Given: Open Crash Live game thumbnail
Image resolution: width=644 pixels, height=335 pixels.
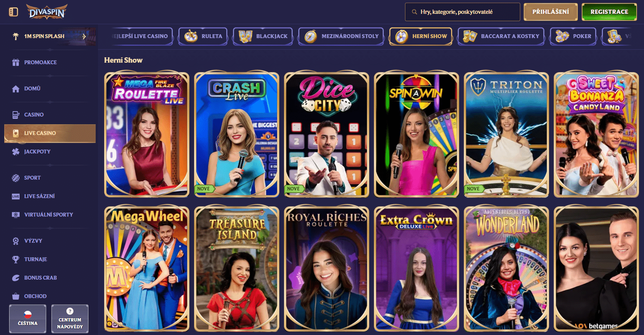Looking at the screenshot, I should click(x=237, y=135).
